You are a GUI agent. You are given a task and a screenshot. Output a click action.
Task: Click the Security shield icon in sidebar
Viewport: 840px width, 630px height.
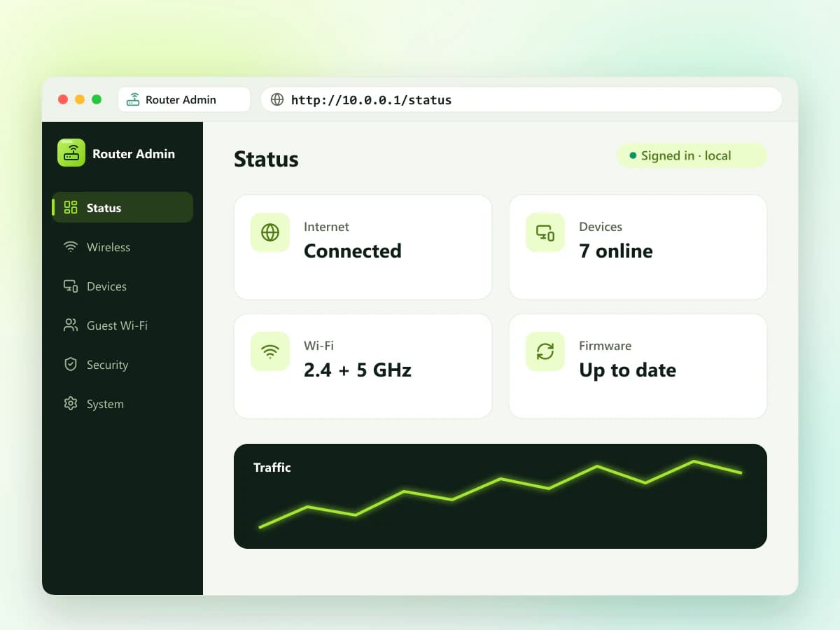pos(71,364)
